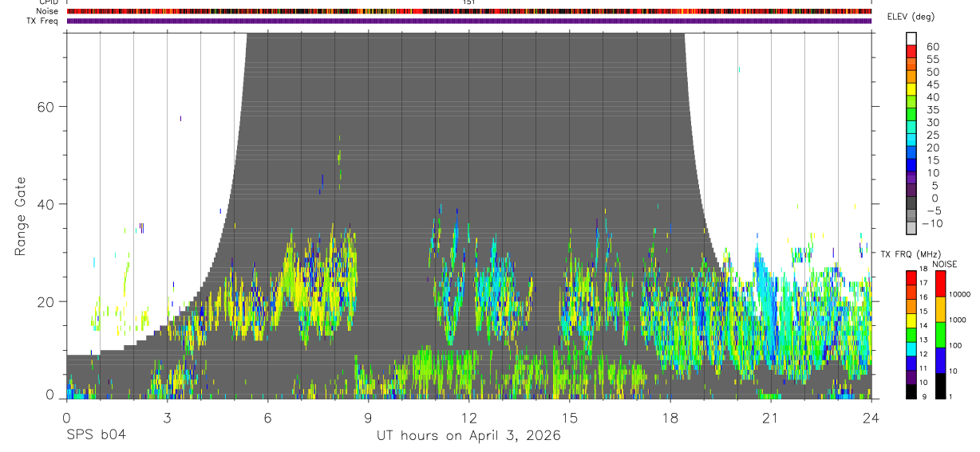Viewport: 980px width, 452px height.
Task: Click the 'Range Gate' y-axis label
Action: [21, 216]
